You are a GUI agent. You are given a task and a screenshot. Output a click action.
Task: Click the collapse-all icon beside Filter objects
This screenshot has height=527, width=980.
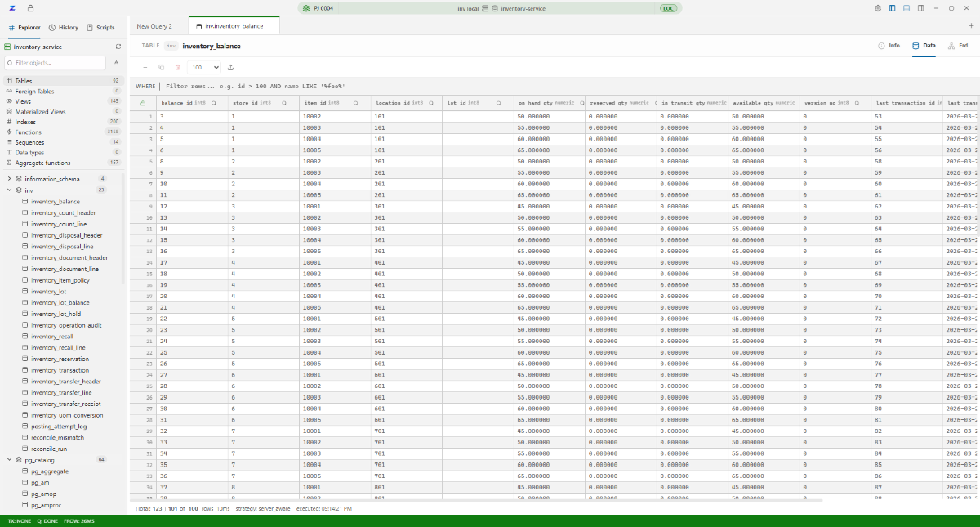point(116,63)
